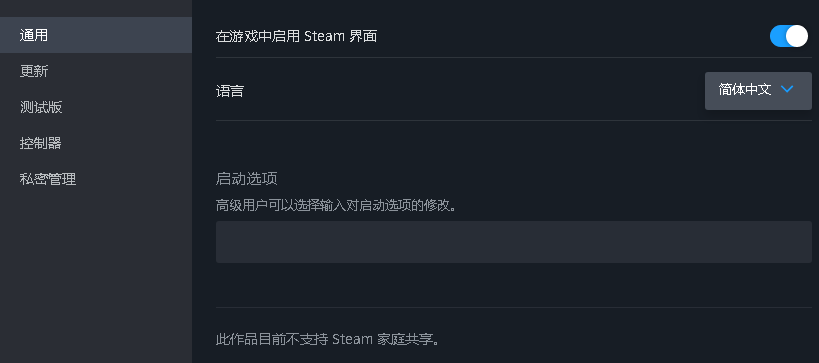This screenshot has width=819, height=363.
Task: Click the blue part of the overlay toggle
Action: point(778,36)
